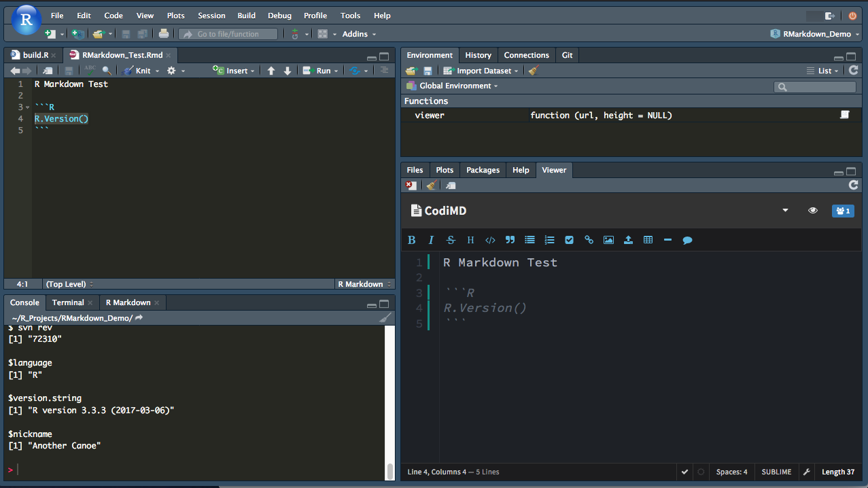Open the Build menu
Image resolution: width=868 pixels, height=488 pixels.
(x=247, y=16)
